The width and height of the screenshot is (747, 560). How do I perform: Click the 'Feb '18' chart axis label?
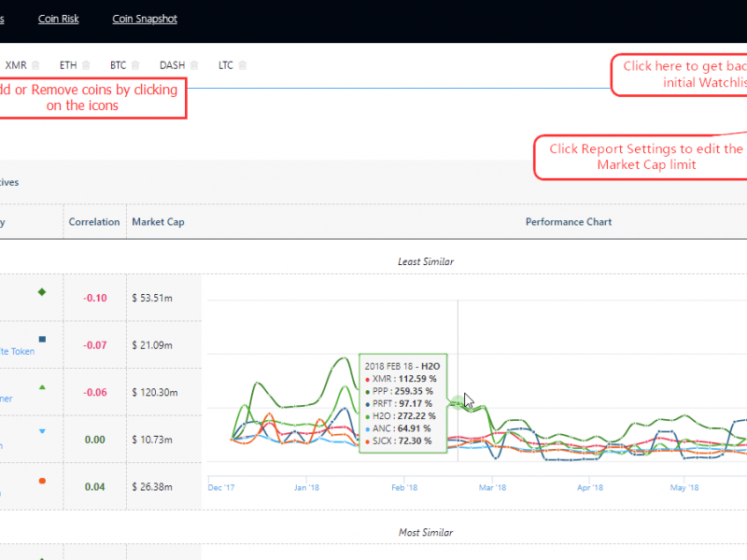(x=403, y=487)
